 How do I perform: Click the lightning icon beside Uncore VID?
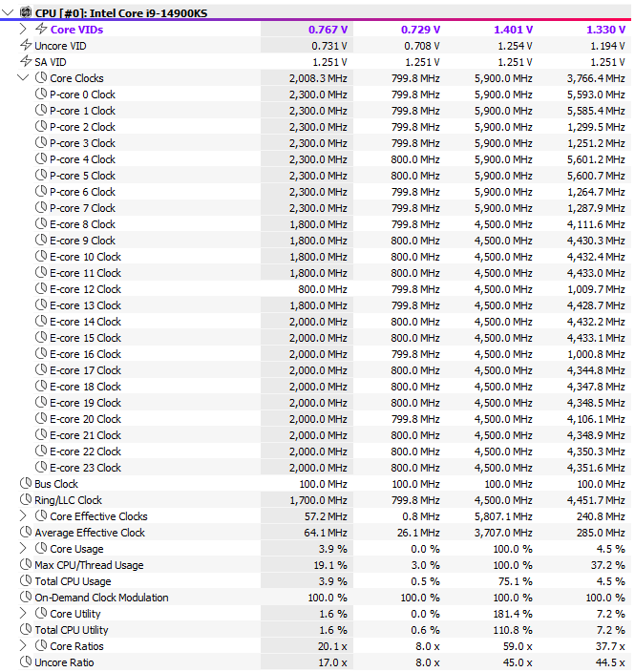(26, 45)
